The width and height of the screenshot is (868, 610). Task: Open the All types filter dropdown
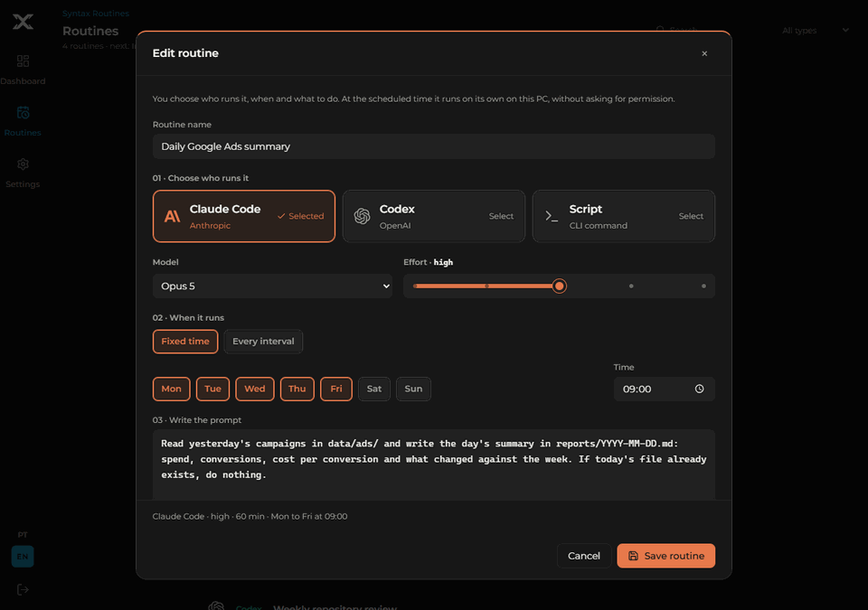pos(815,31)
